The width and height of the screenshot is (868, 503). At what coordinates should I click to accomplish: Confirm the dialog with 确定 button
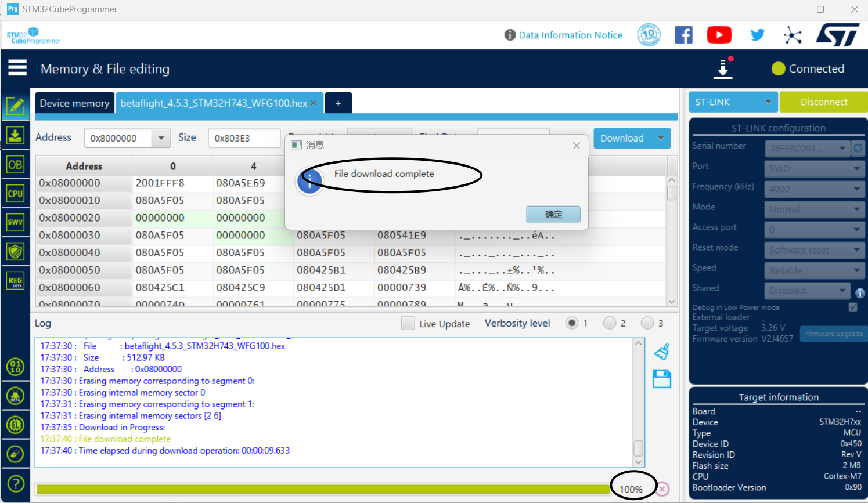pyautogui.click(x=553, y=214)
